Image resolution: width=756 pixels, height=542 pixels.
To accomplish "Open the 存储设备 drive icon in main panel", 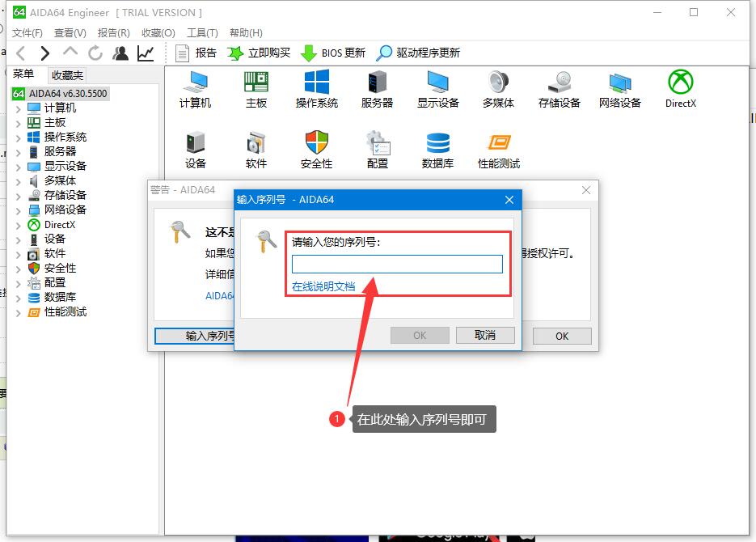I will (560, 89).
